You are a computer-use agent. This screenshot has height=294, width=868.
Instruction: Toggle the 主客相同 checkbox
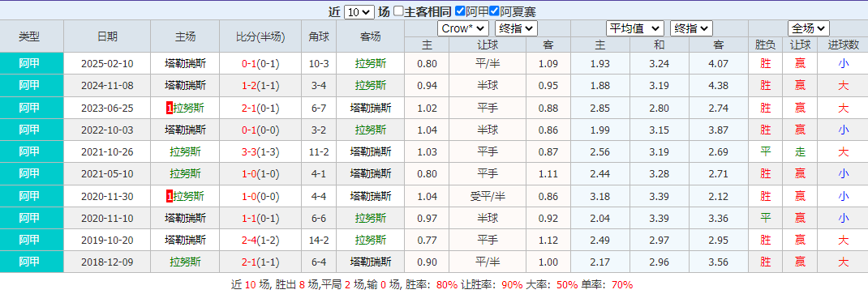398,11
